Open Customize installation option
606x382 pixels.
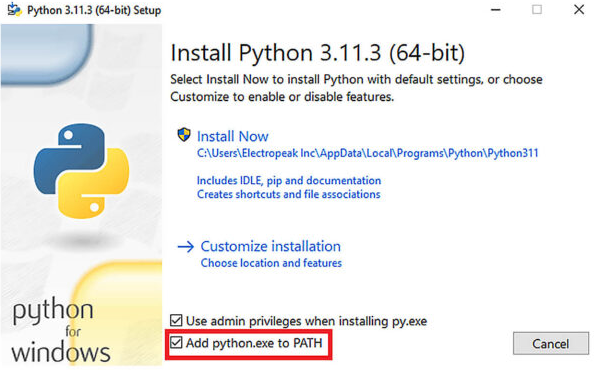[x=271, y=246]
